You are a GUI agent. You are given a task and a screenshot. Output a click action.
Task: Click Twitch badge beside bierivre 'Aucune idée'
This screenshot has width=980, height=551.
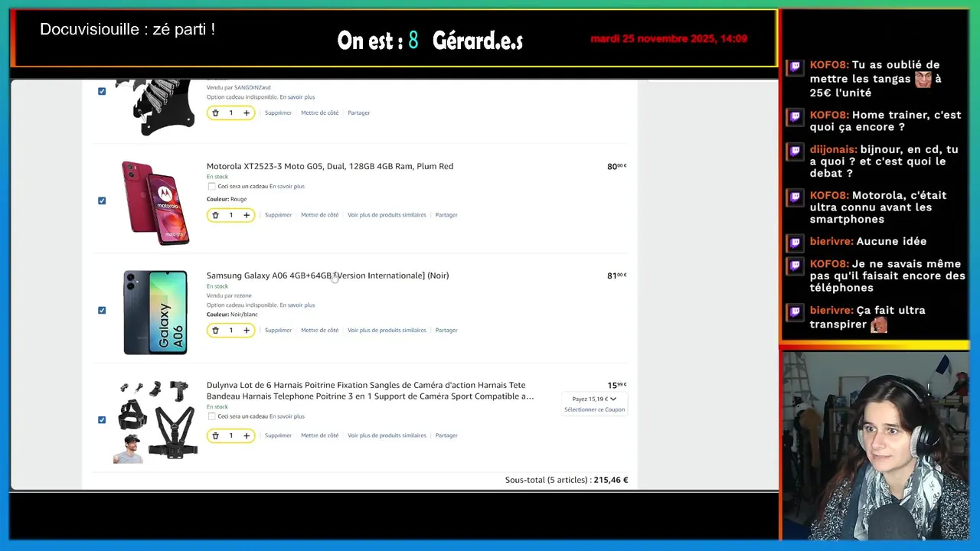click(795, 243)
